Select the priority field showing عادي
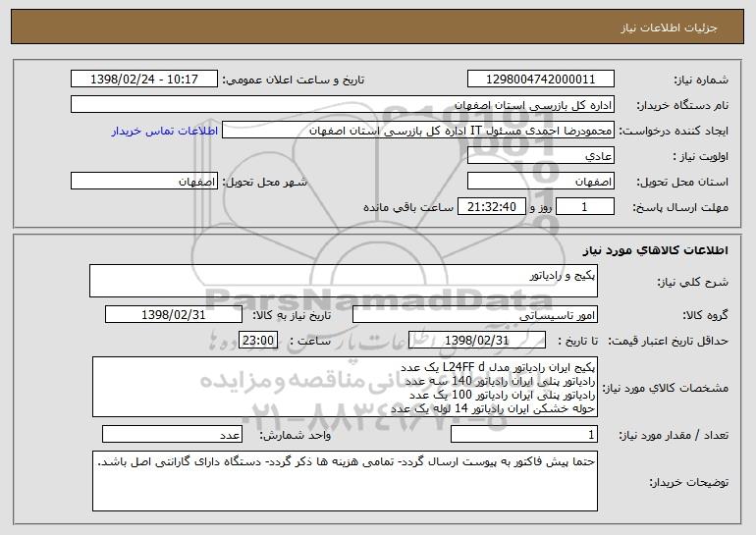The width and height of the screenshot is (756, 535). [x=540, y=156]
